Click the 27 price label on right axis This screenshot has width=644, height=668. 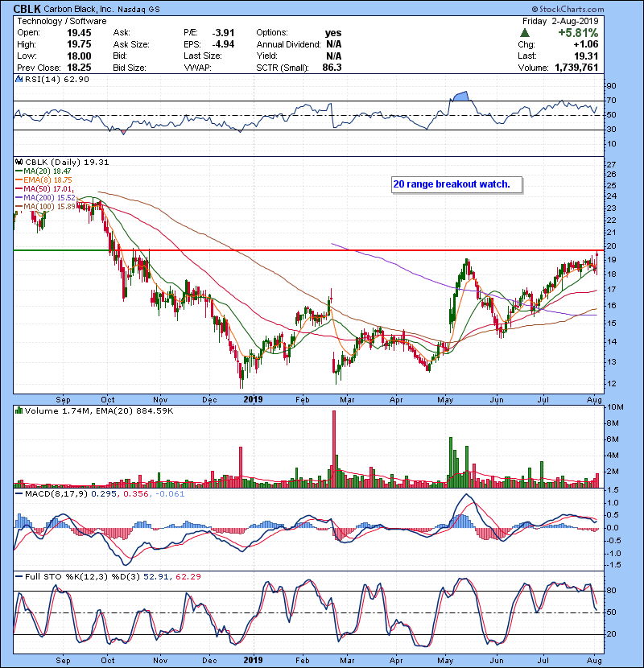pyautogui.click(x=611, y=165)
